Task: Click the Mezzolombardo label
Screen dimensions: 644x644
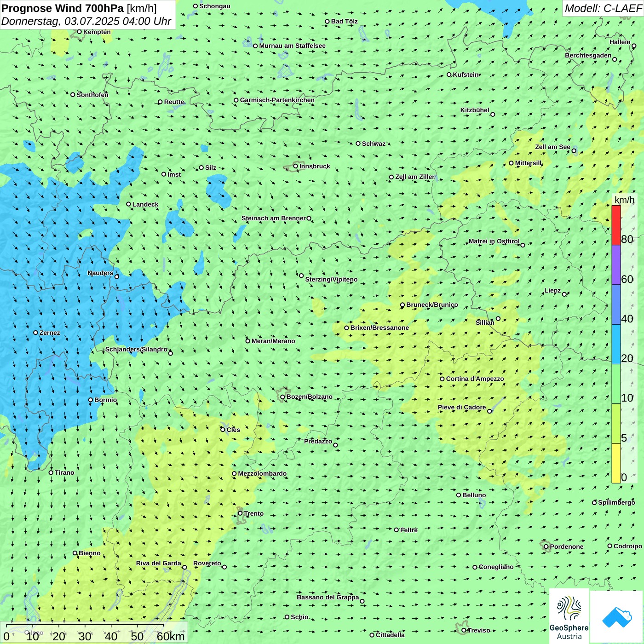Action: click(x=262, y=473)
